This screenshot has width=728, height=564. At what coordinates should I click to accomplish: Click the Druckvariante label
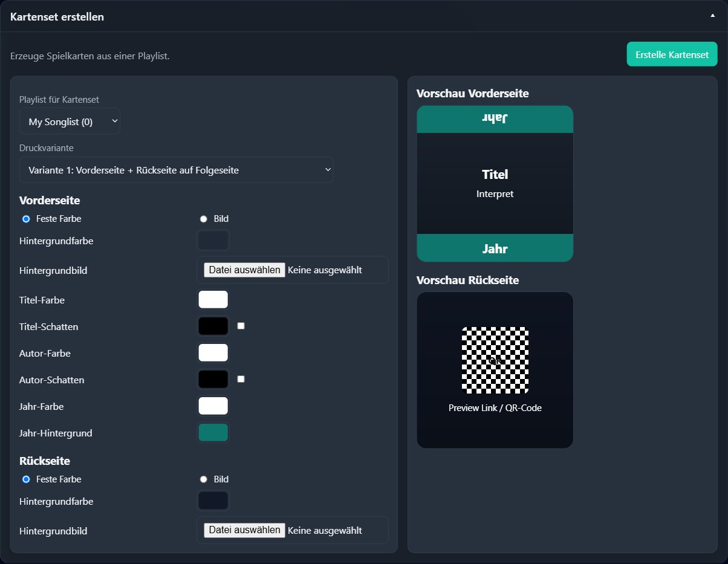click(x=47, y=147)
